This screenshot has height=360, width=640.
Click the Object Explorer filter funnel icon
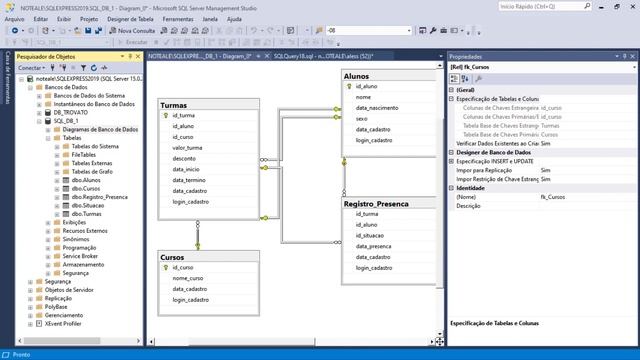click(83, 68)
